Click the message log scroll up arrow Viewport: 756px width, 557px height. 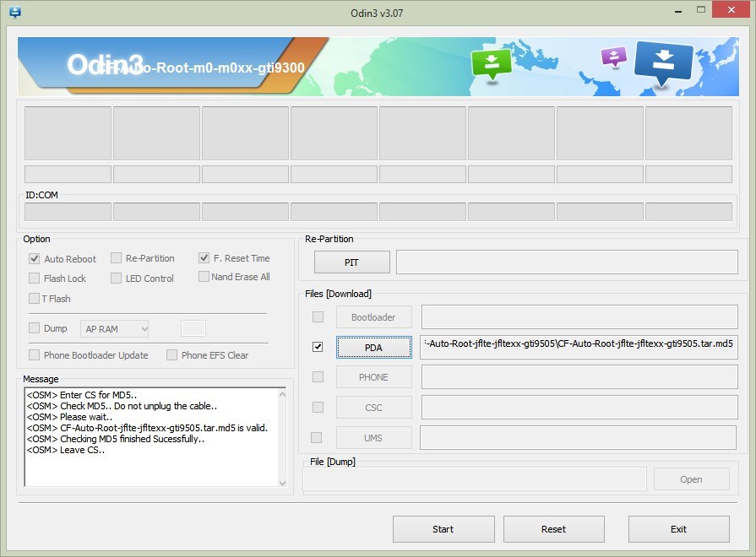282,395
